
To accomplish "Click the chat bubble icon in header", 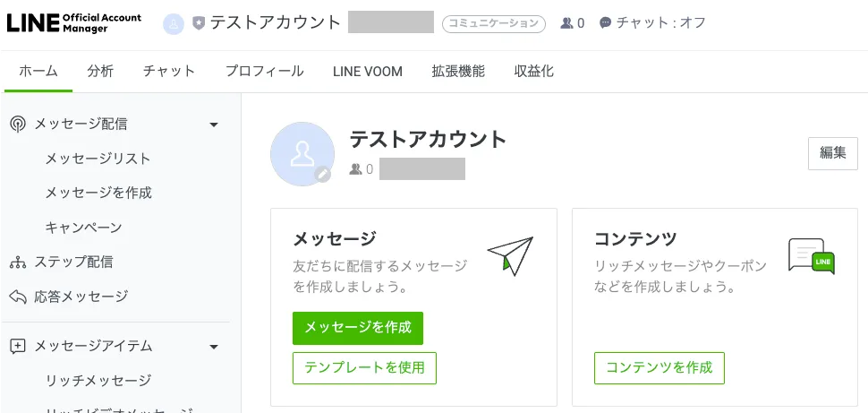I will [x=606, y=23].
